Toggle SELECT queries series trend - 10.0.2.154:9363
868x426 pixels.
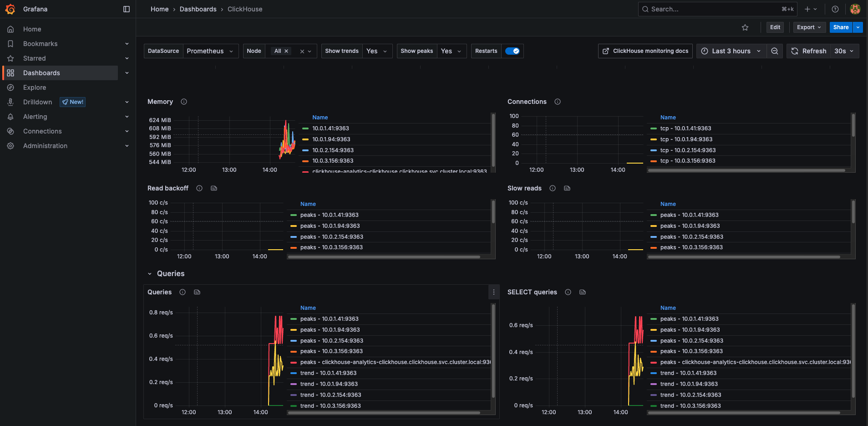pos(690,395)
